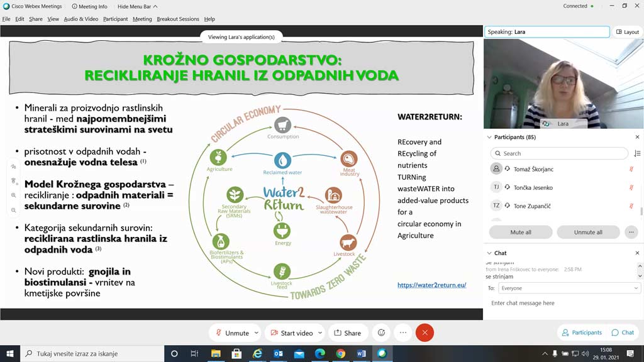Screen dimensions: 644x362
Task: Open Outlook from the taskbar
Action: tap(278, 353)
